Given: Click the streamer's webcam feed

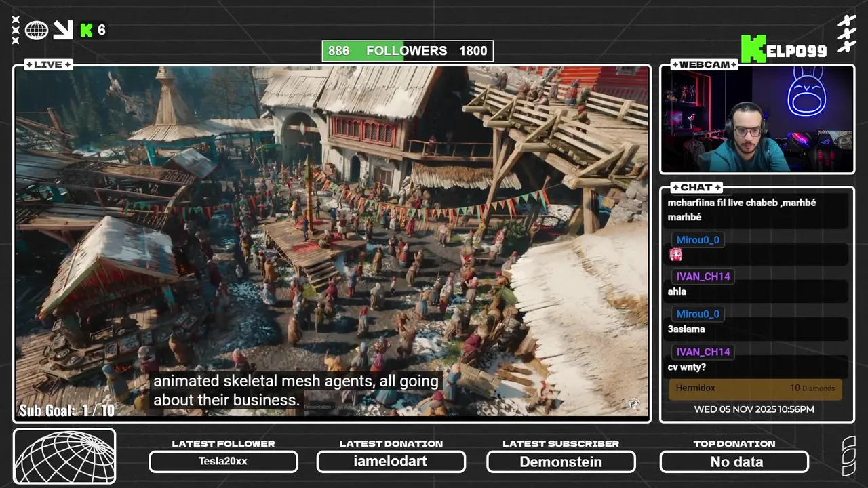Looking at the screenshot, I should pyautogui.click(x=757, y=119).
